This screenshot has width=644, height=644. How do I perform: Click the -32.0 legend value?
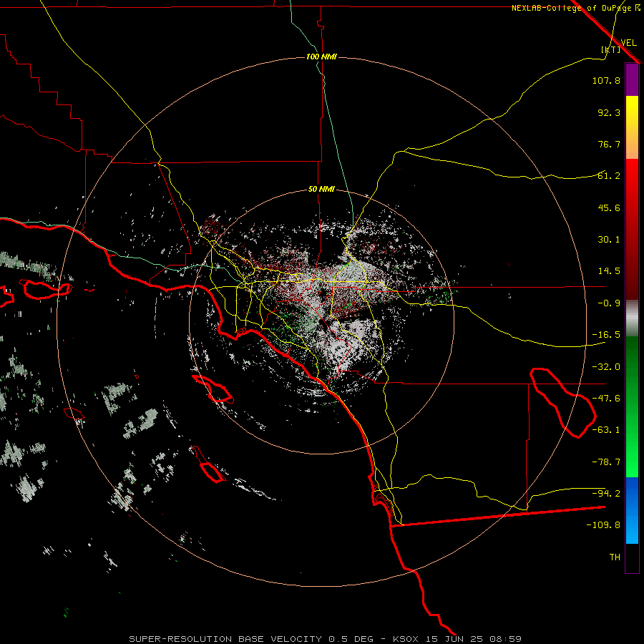click(x=606, y=367)
